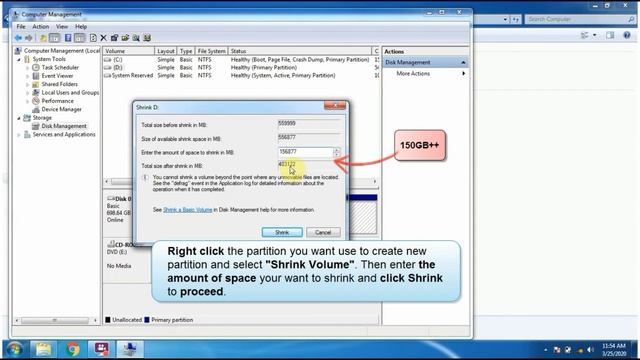Decrease the shrink amount with spinner down

(337, 155)
